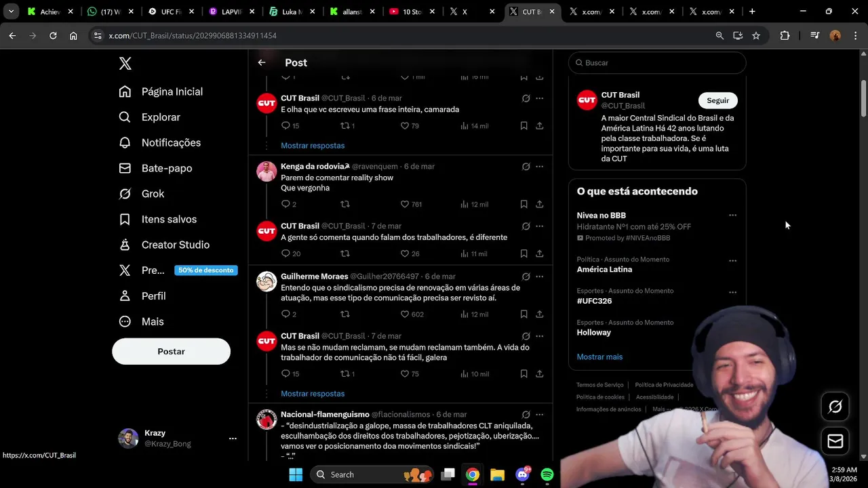Click Mostrar mais under trends
The image size is (868, 488).
click(599, 357)
